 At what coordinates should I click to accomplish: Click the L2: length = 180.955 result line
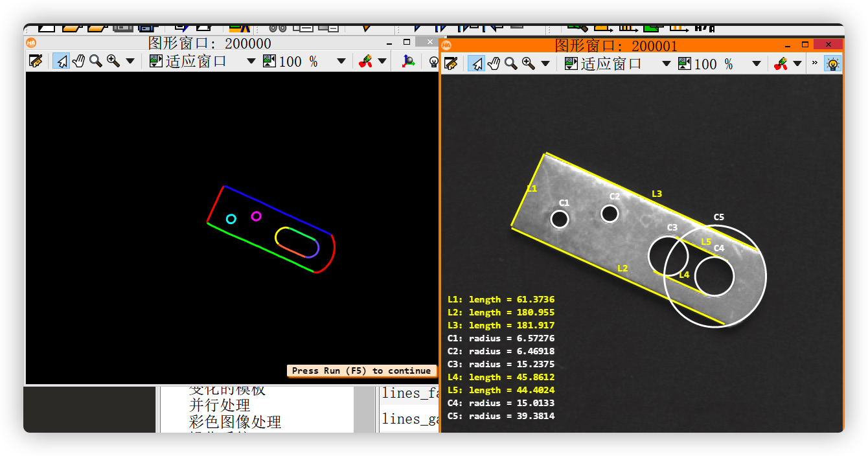coord(501,312)
